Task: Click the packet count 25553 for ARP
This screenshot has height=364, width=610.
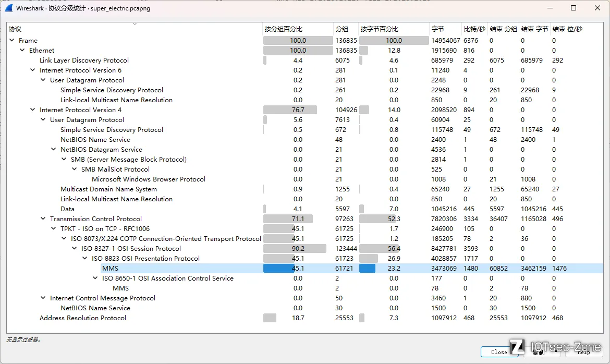Action: [344, 318]
